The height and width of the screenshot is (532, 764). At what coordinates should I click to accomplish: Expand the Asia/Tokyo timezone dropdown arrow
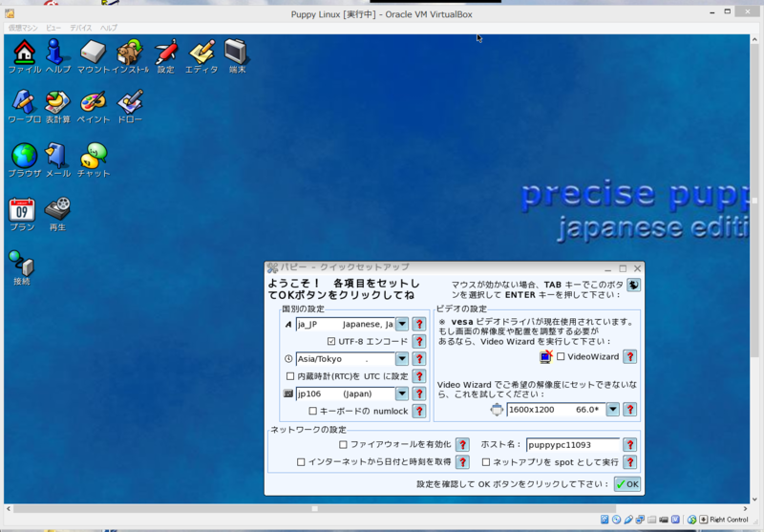(x=402, y=359)
